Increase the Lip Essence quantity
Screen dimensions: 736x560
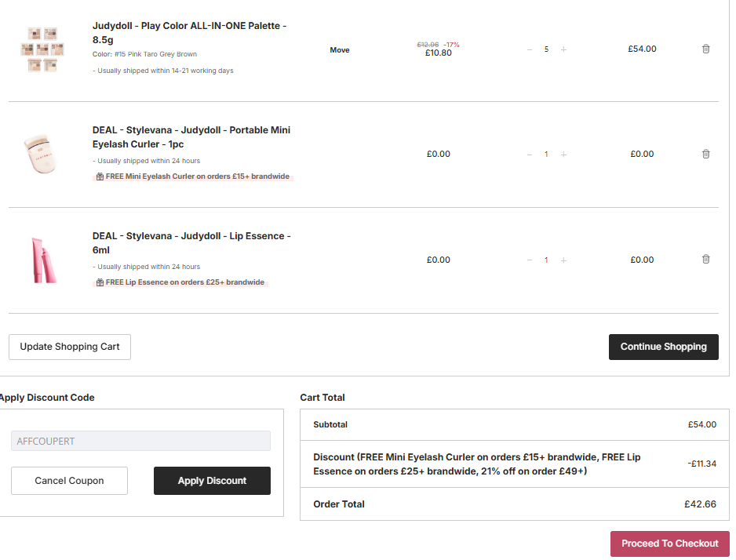point(563,260)
